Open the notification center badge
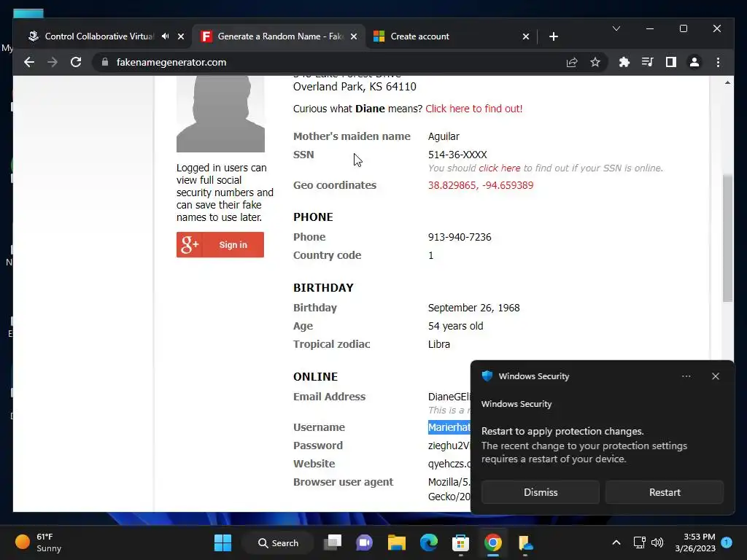The width and height of the screenshot is (747, 560). coord(727,542)
